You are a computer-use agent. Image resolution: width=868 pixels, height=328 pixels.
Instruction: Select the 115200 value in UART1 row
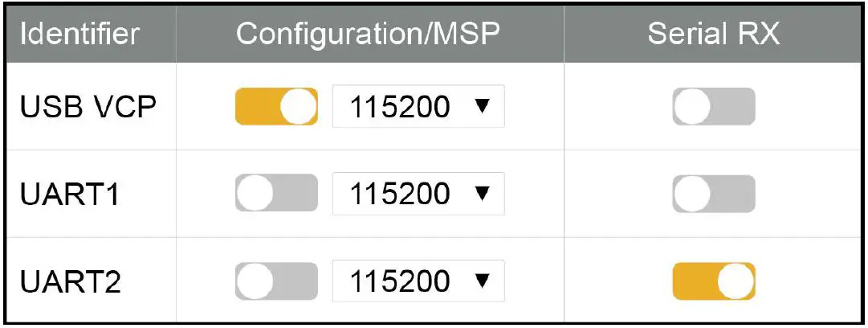[x=400, y=194]
